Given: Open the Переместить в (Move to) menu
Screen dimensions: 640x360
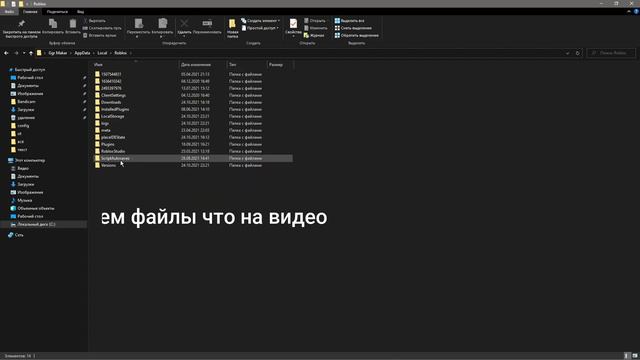Looking at the screenshot, I should tap(138, 28).
